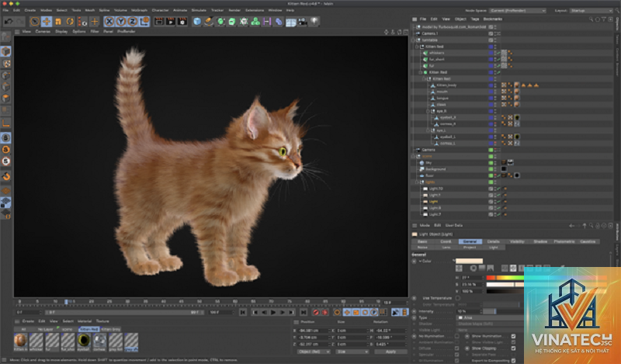Open Object (Rel) coordinate dropdown

pos(314,352)
